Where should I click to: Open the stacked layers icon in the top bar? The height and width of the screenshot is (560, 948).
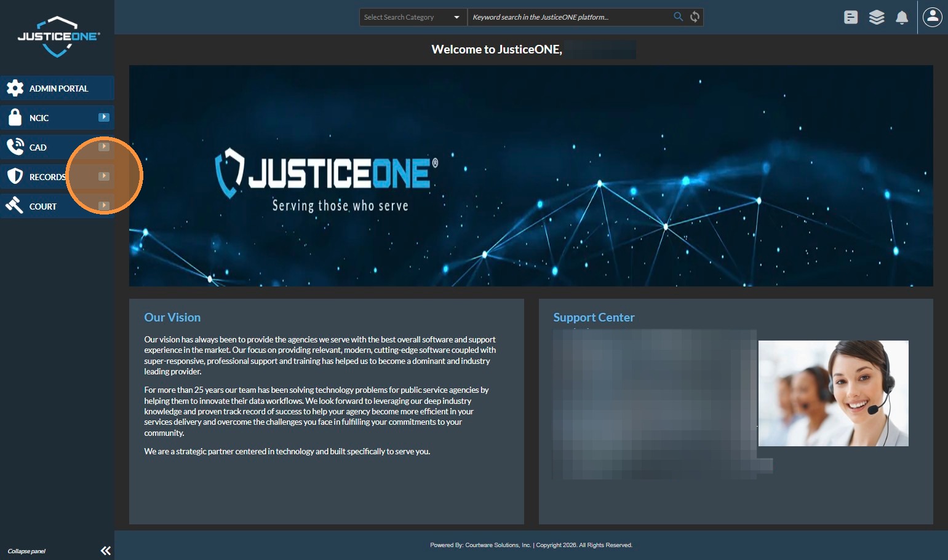877,17
